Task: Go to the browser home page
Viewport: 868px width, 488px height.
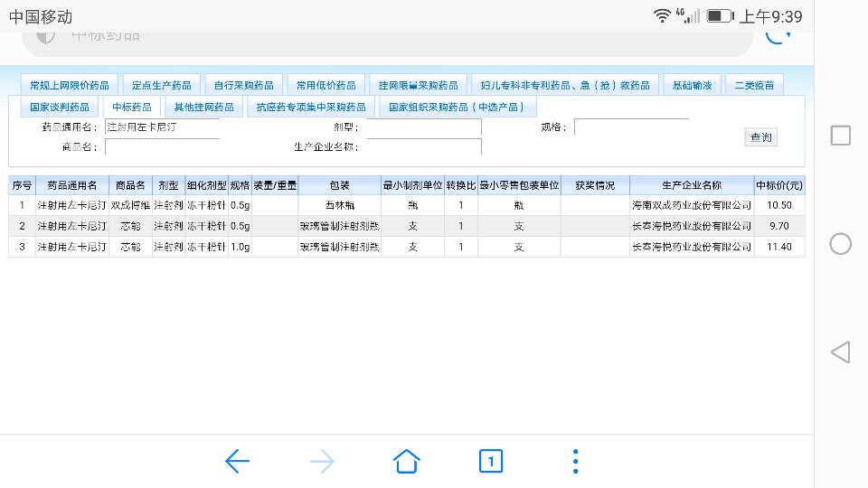Action: (x=407, y=462)
